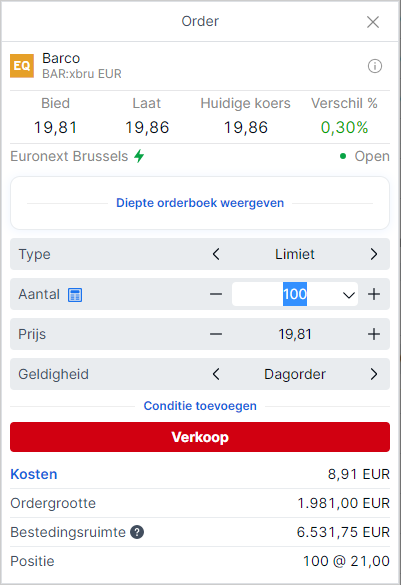This screenshot has width=401, height=585.
Task: Add a condition via Conditie toevoegen
Action: point(200,406)
